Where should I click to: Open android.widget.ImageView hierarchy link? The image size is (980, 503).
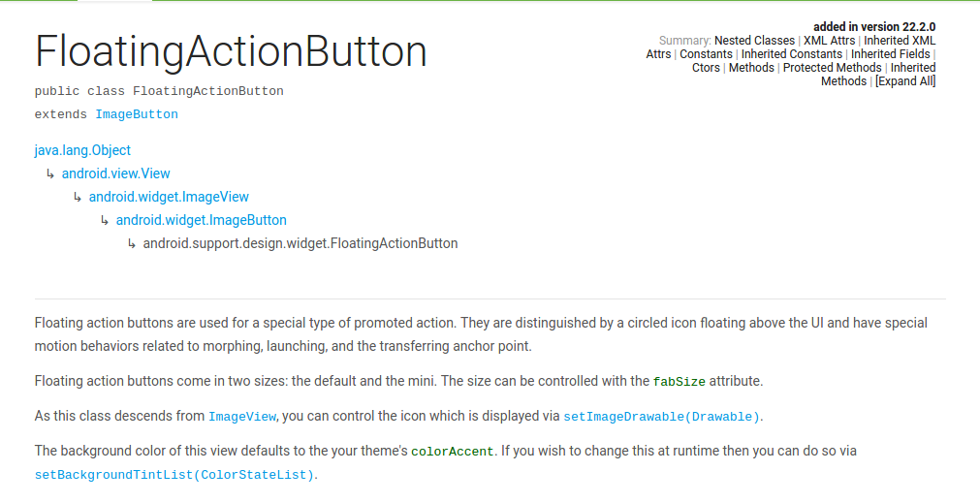[169, 197]
